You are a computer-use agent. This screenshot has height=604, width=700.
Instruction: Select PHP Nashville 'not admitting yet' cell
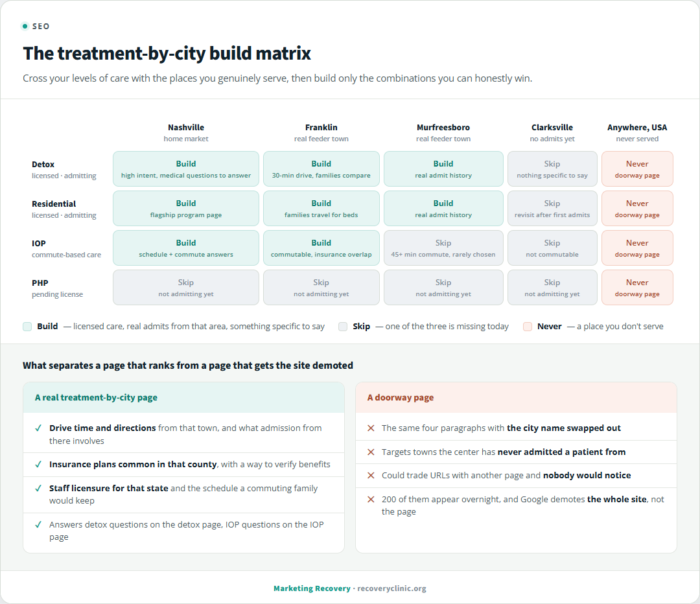pyautogui.click(x=186, y=288)
